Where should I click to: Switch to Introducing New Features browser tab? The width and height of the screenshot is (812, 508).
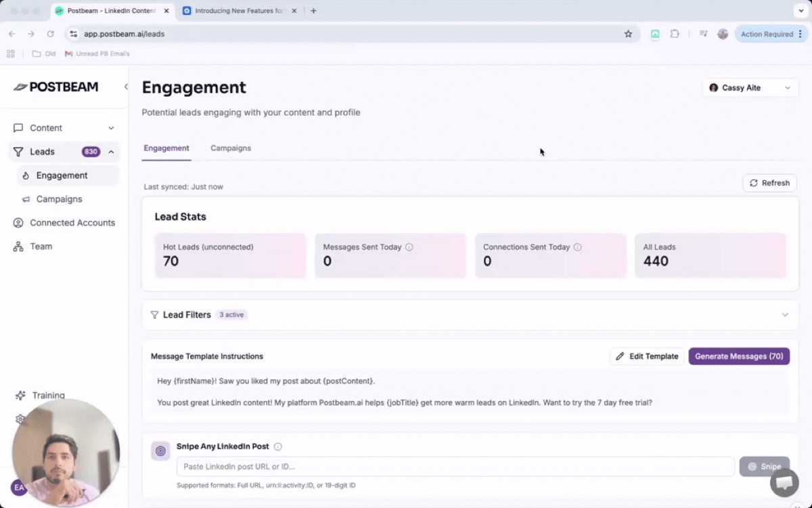click(x=238, y=11)
